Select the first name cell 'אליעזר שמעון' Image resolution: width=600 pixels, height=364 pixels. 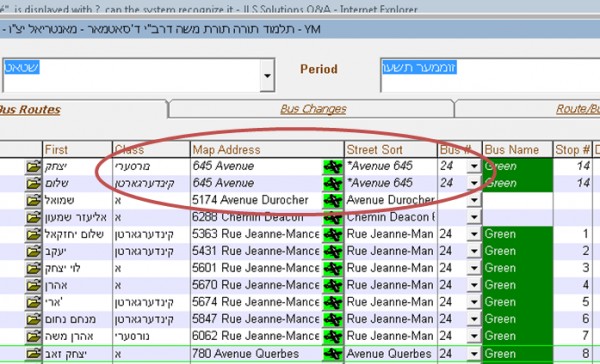(77, 217)
